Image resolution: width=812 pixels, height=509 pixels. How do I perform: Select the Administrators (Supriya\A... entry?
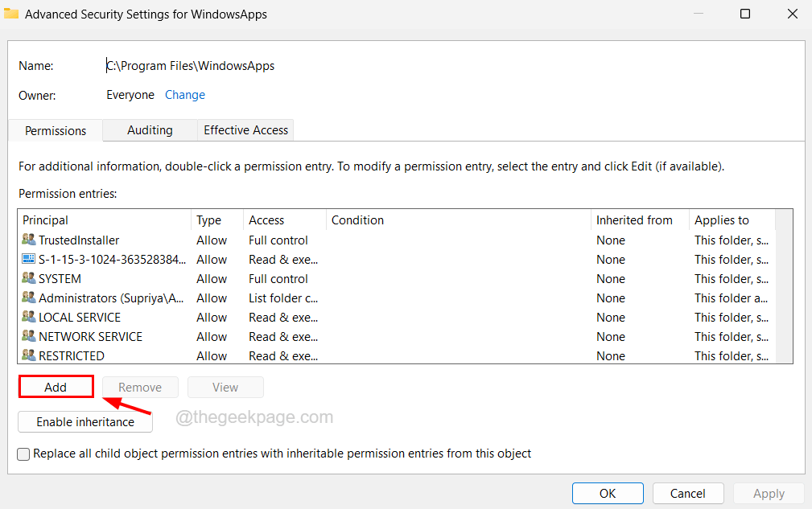pyautogui.click(x=397, y=298)
